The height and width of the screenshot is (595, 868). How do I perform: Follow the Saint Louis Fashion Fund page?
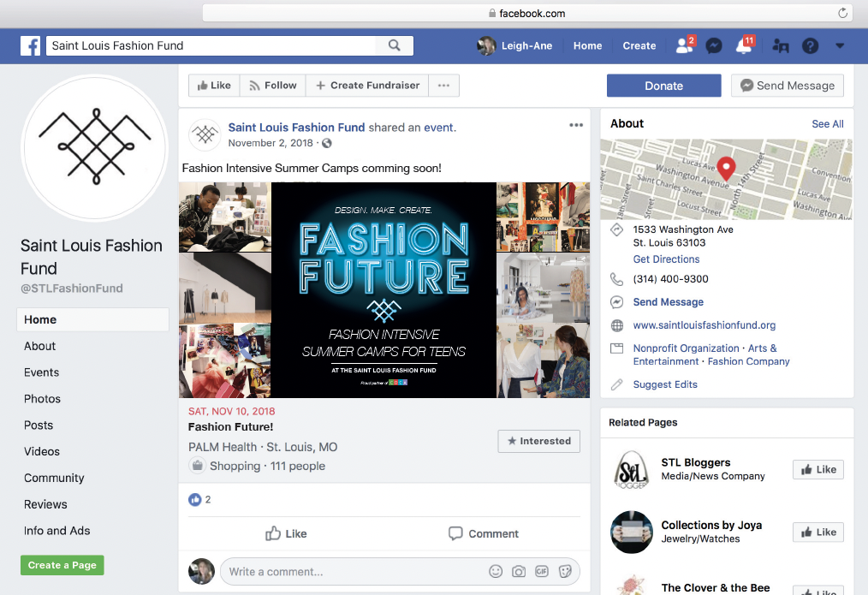tap(272, 85)
